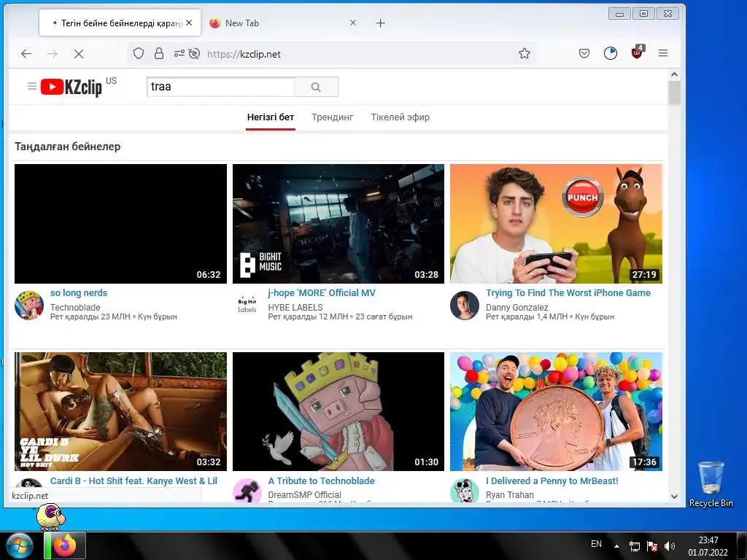Open Danny Gonzalez channel avatar
The height and width of the screenshot is (560, 747).
tap(465, 306)
